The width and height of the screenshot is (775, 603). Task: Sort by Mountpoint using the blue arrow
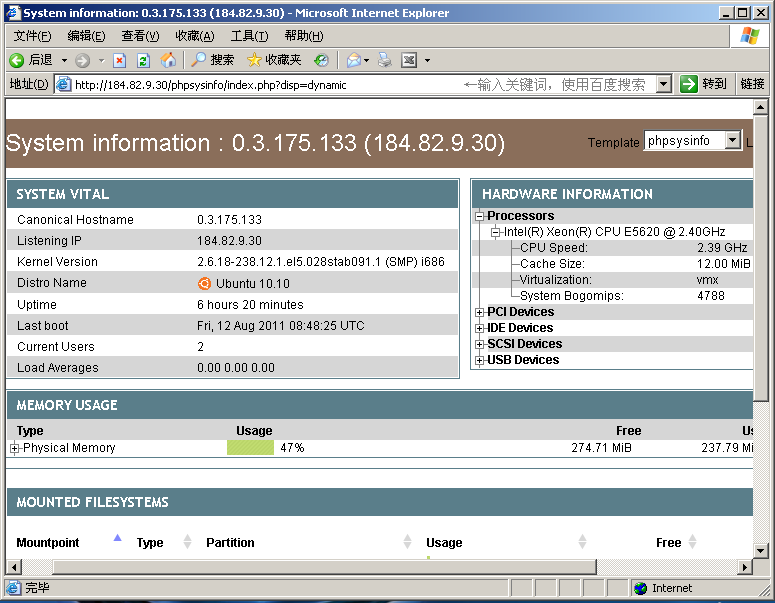tap(117, 538)
